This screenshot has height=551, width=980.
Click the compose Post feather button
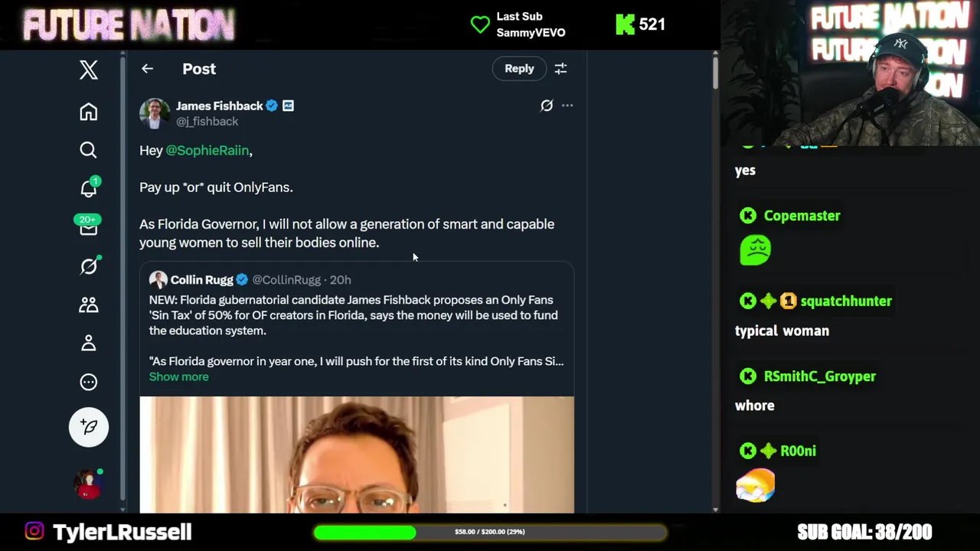click(89, 426)
